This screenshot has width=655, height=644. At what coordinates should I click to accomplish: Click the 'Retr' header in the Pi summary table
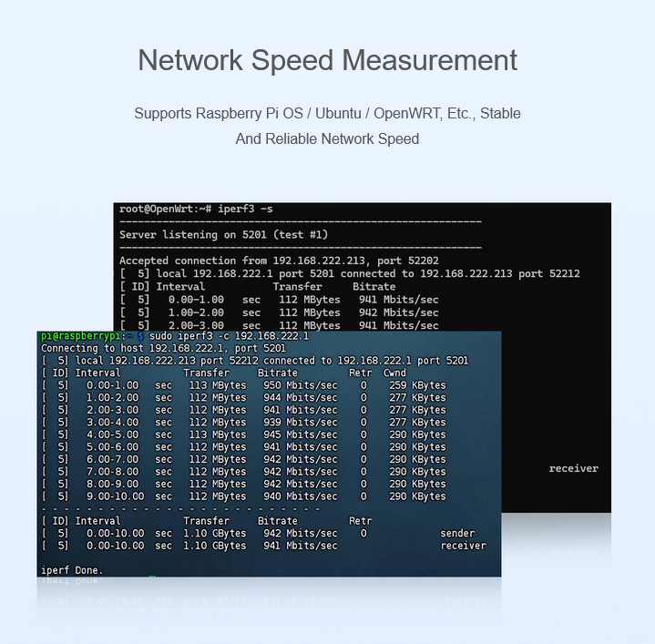(x=360, y=521)
